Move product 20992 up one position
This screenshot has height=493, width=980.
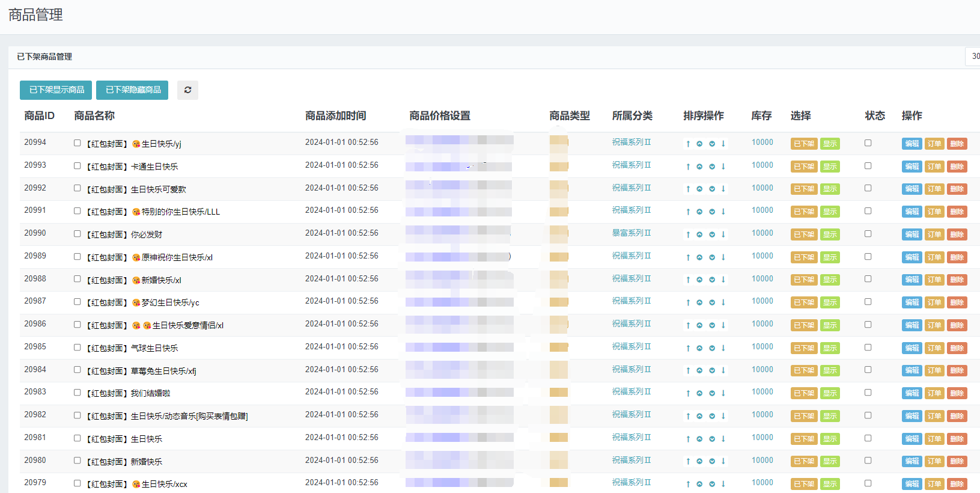[699, 189]
